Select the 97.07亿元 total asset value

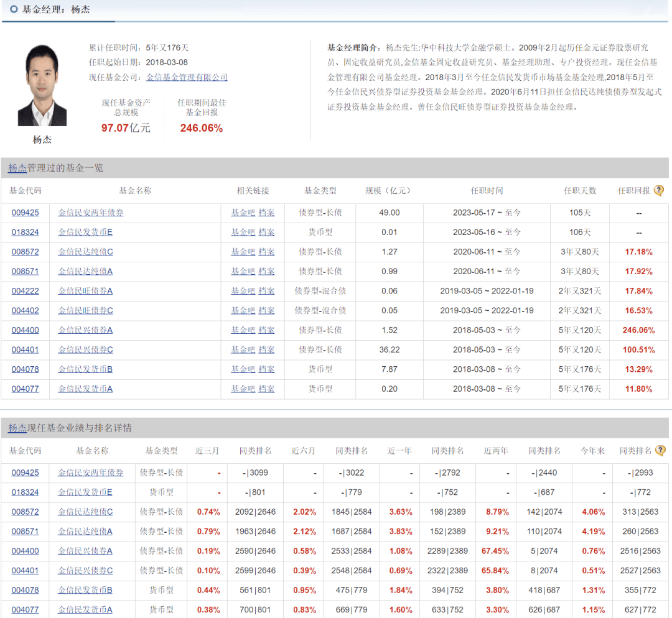126,127
